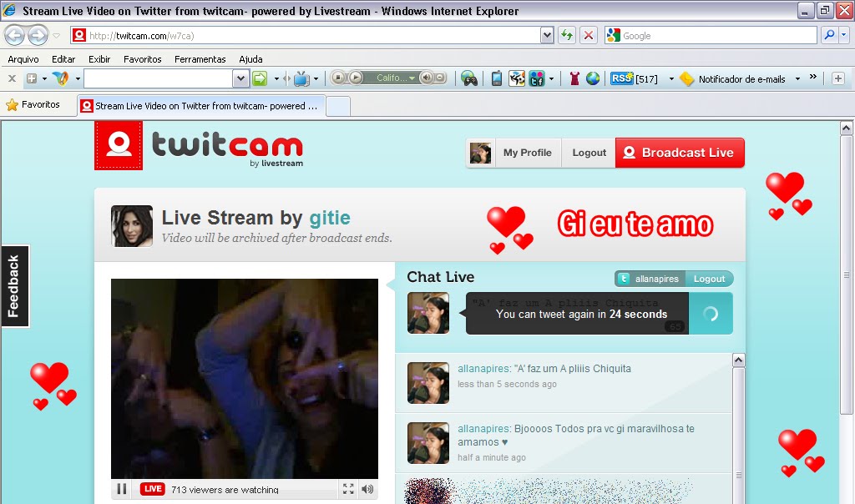Open a new blank tab
855x504 pixels.
[x=338, y=106]
